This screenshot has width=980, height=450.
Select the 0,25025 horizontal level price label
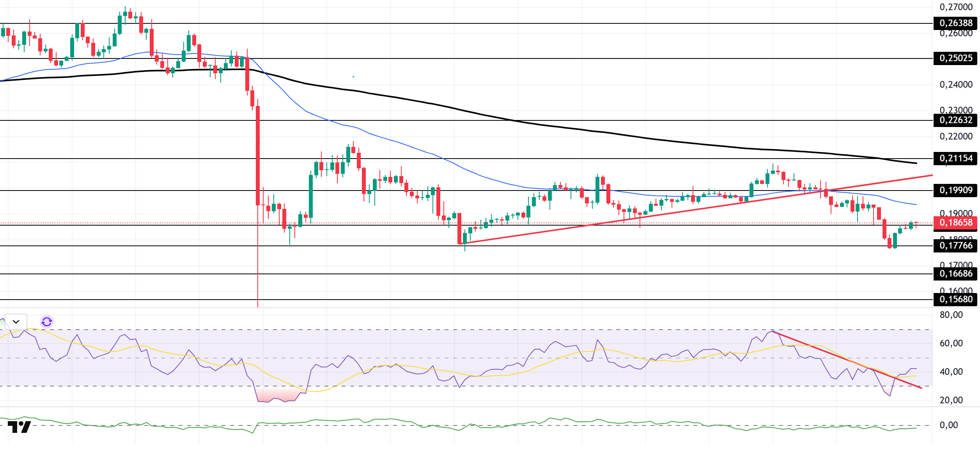(x=955, y=58)
